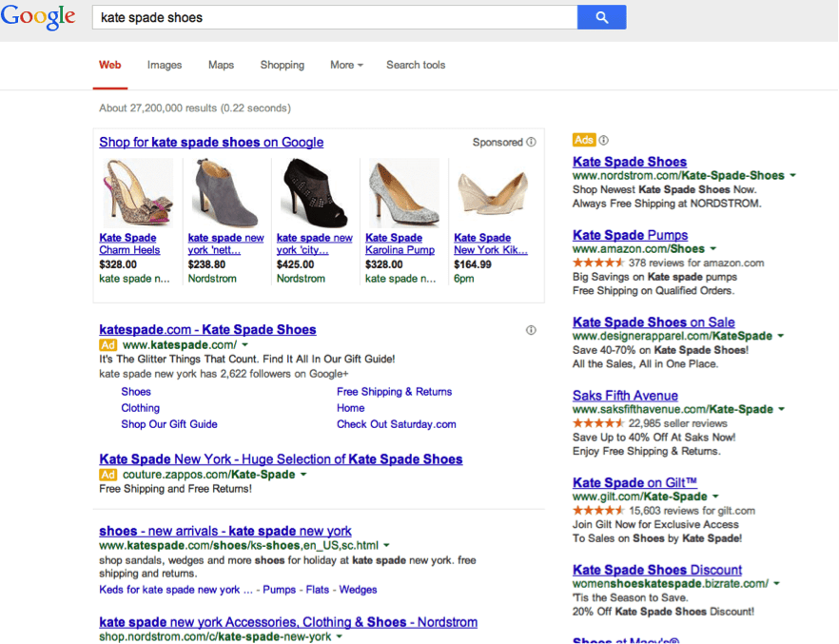Open the Kate Spade on Gilt ad
The image size is (839, 644).
(634, 482)
